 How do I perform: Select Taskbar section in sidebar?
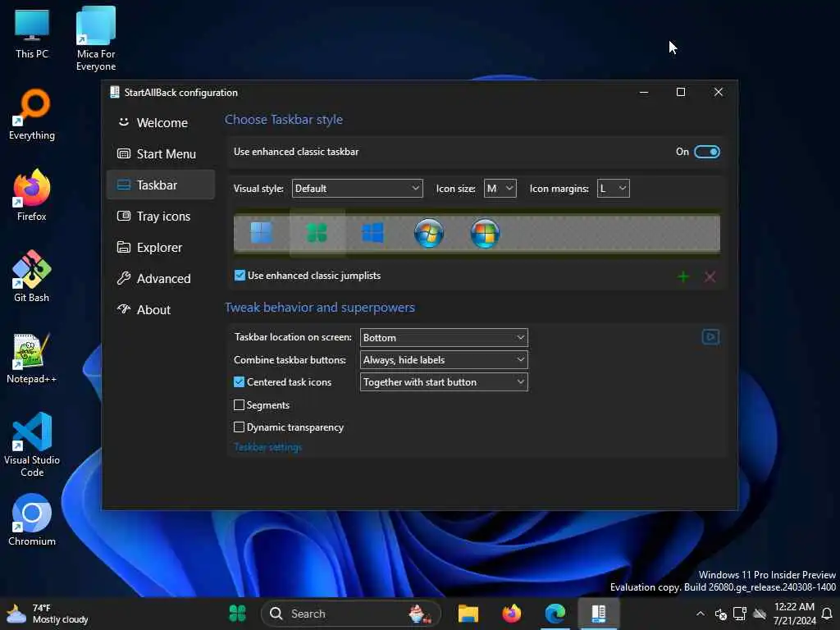(161, 185)
